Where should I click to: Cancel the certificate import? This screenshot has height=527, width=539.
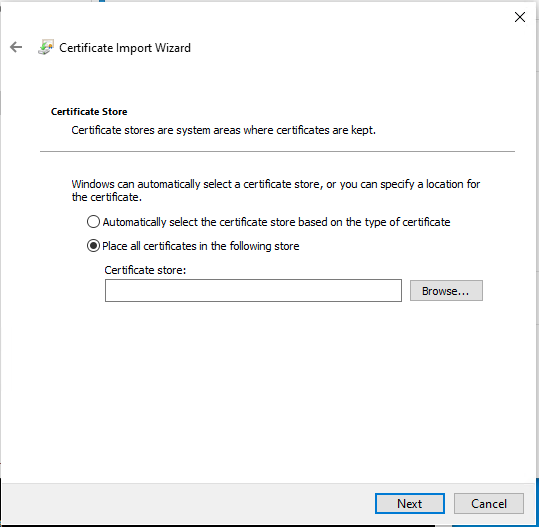click(x=489, y=504)
